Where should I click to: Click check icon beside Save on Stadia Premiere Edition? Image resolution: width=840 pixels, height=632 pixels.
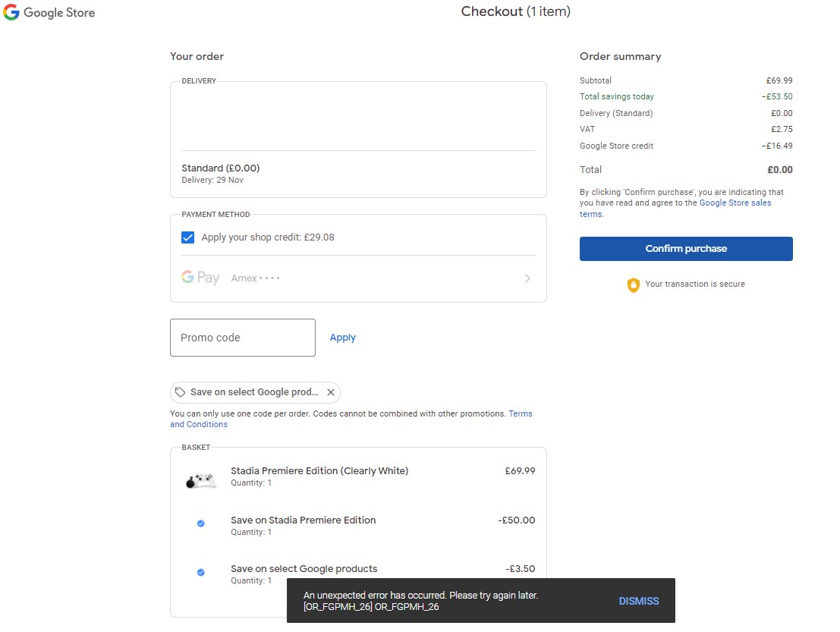pyautogui.click(x=201, y=524)
